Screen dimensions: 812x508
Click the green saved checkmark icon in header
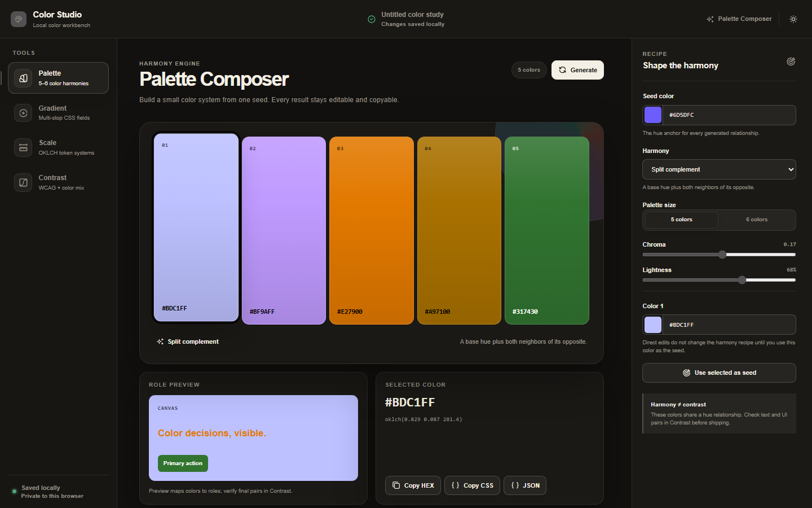tap(372, 19)
